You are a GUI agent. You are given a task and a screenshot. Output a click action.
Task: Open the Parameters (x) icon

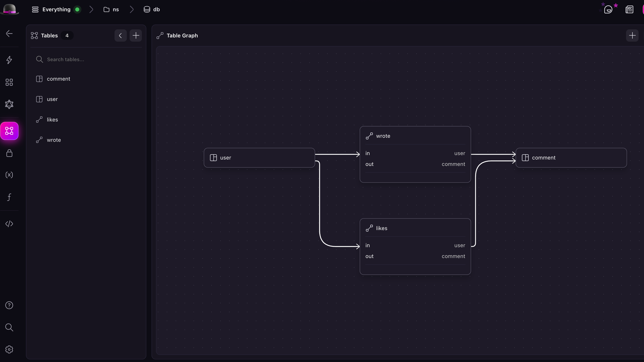9,175
